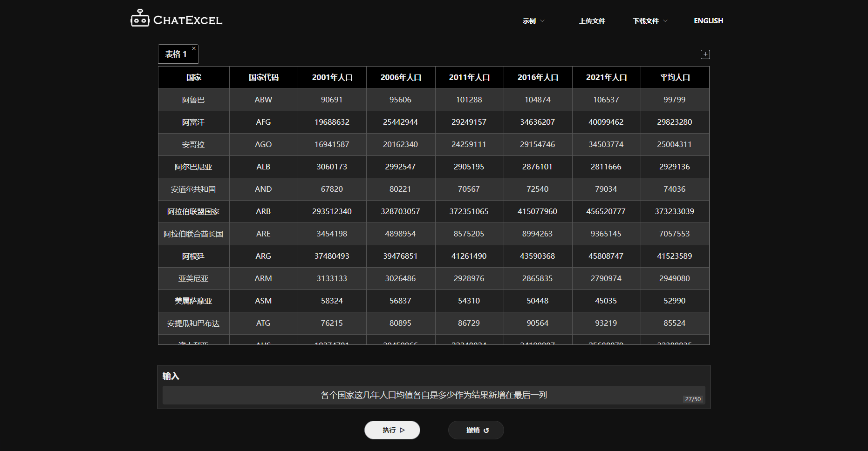
Task: Select cell with value 373233039
Action: (x=674, y=212)
